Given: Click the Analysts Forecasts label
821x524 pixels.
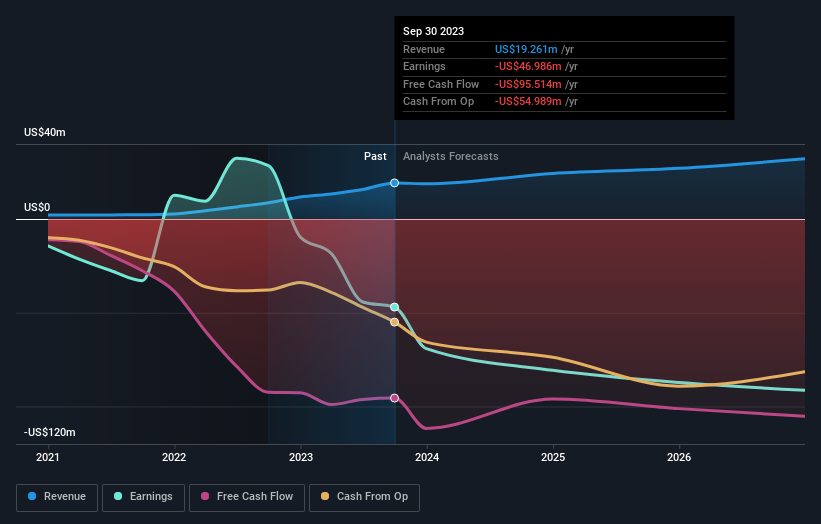Looking at the screenshot, I should [450, 157].
